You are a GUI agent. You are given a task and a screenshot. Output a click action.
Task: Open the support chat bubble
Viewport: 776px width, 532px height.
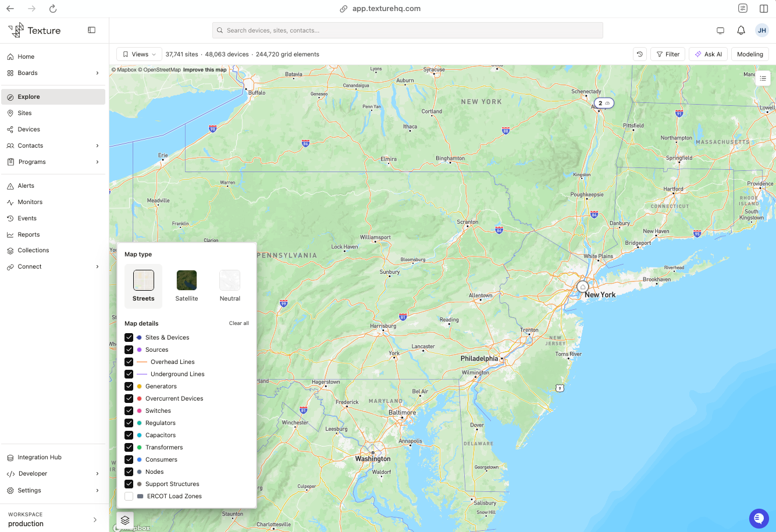click(759, 518)
